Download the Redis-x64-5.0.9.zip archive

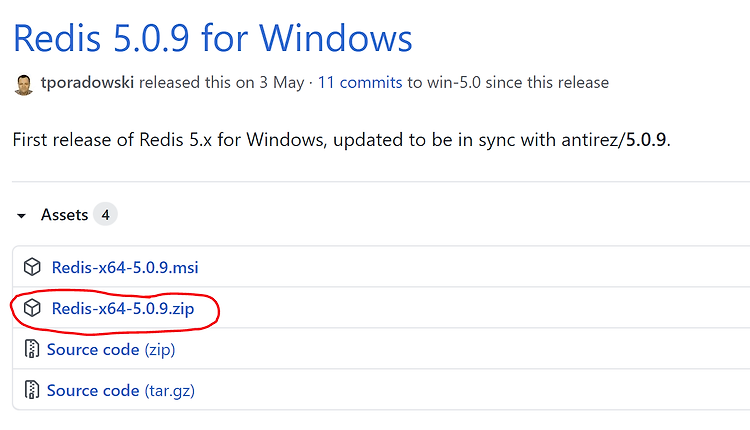tap(123, 309)
